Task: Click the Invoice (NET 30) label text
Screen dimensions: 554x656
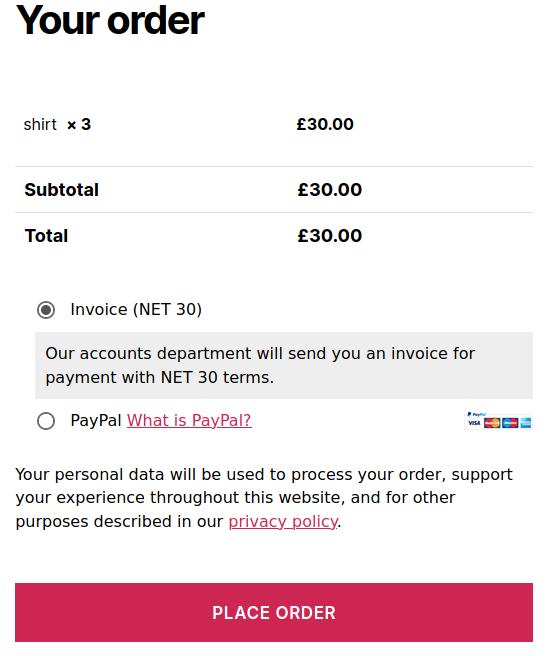Action: (136, 310)
